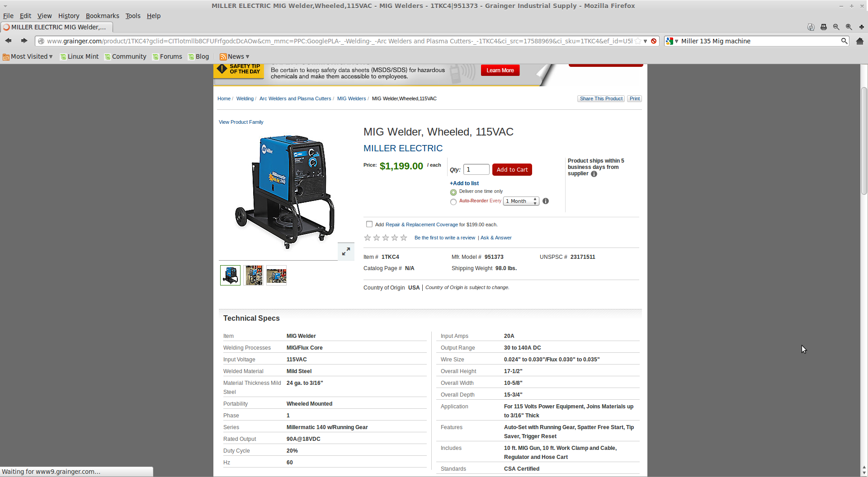This screenshot has height=477, width=868.
Task: Go to the Home breadcrumb link
Action: coord(224,99)
